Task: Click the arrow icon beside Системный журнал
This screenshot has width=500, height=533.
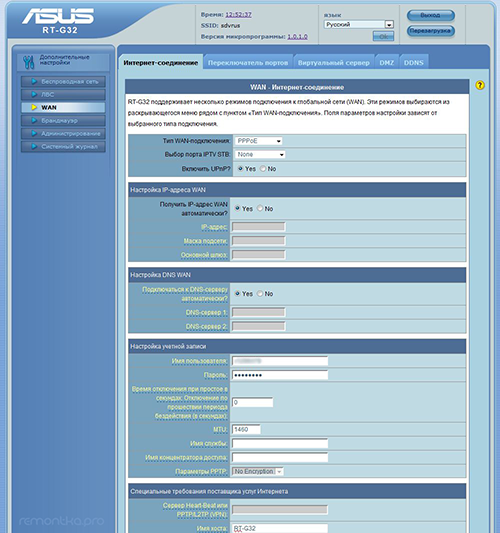Action: point(34,147)
